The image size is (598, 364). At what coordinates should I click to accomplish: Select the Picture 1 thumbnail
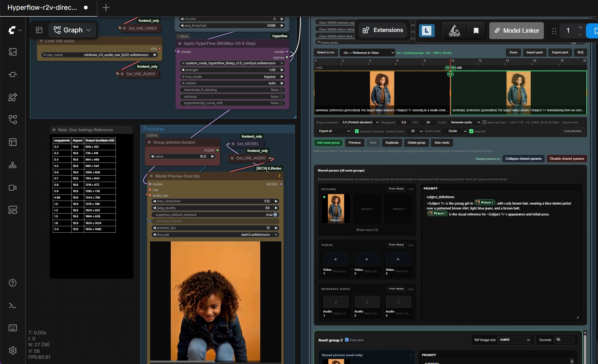pos(336,209)
